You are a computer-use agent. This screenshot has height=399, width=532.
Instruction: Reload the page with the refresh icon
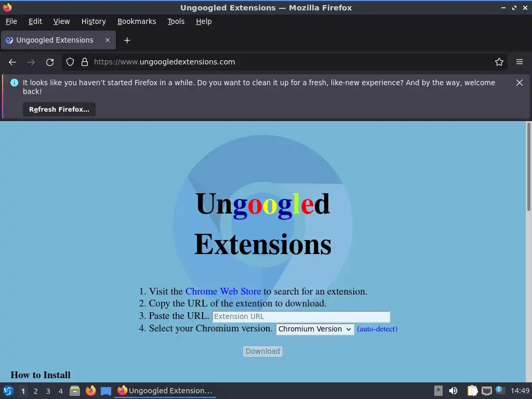(x=50, y=62)
